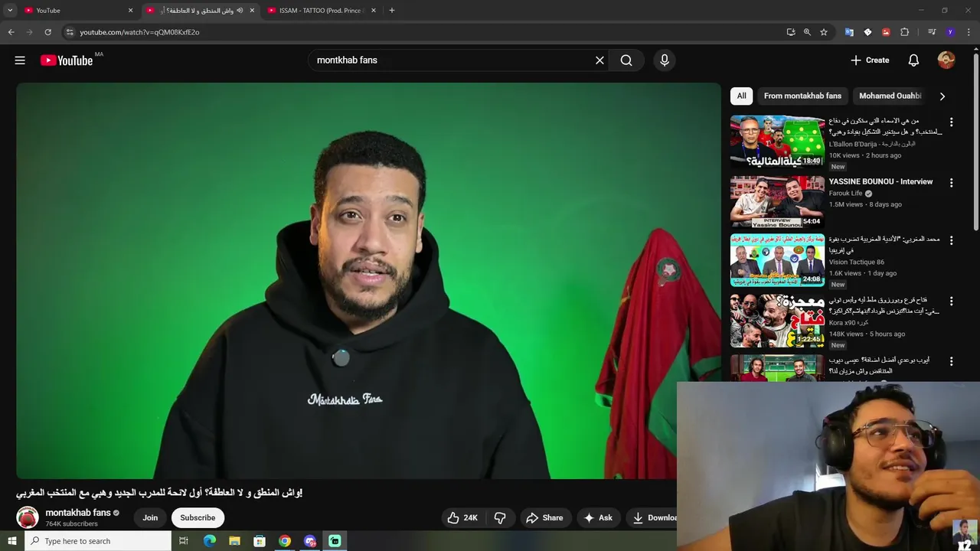Screen dimensions: 980x551
Task: Open Task View on the taskbar
Action: coord(184,541)
